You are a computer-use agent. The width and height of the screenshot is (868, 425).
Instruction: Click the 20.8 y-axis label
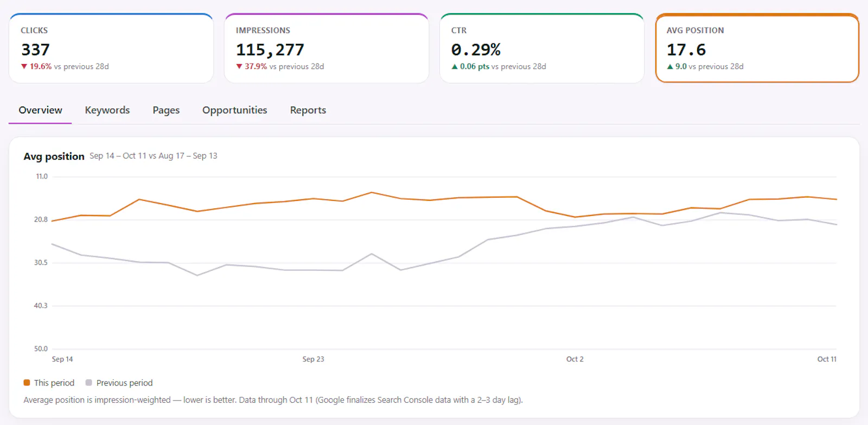point(41,219)
